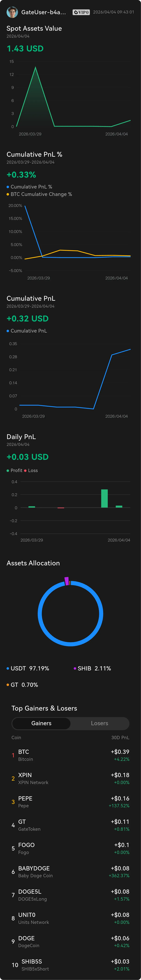Click the user profile avatar

(12, 12)
